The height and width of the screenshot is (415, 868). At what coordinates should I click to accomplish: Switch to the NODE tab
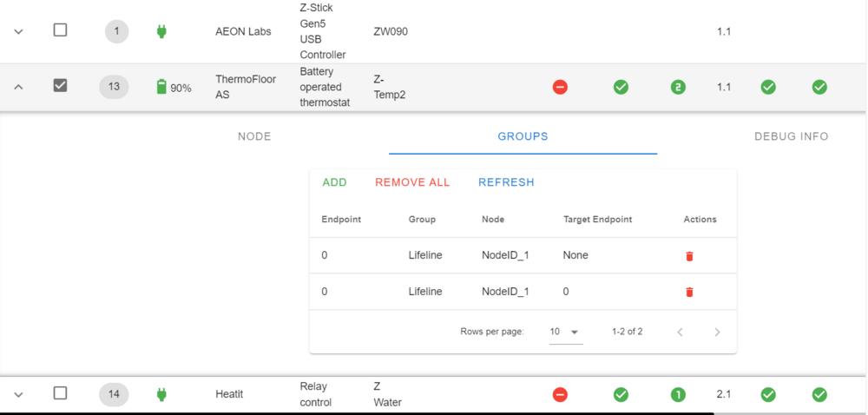tap(254, 136)
